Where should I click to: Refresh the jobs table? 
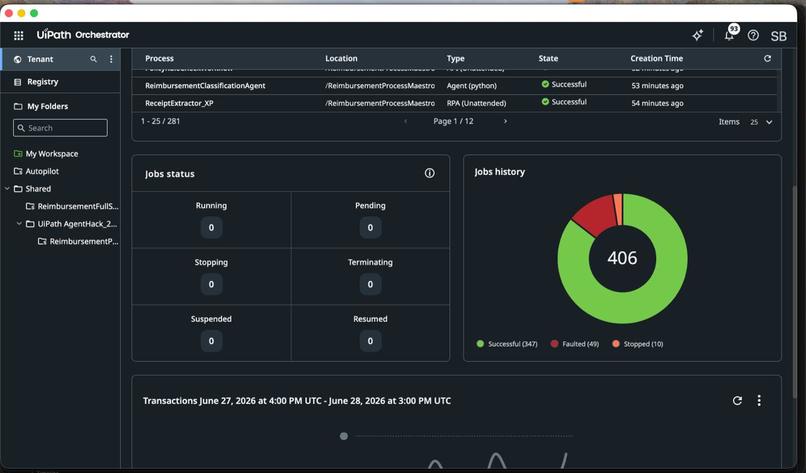coord(767,59)
